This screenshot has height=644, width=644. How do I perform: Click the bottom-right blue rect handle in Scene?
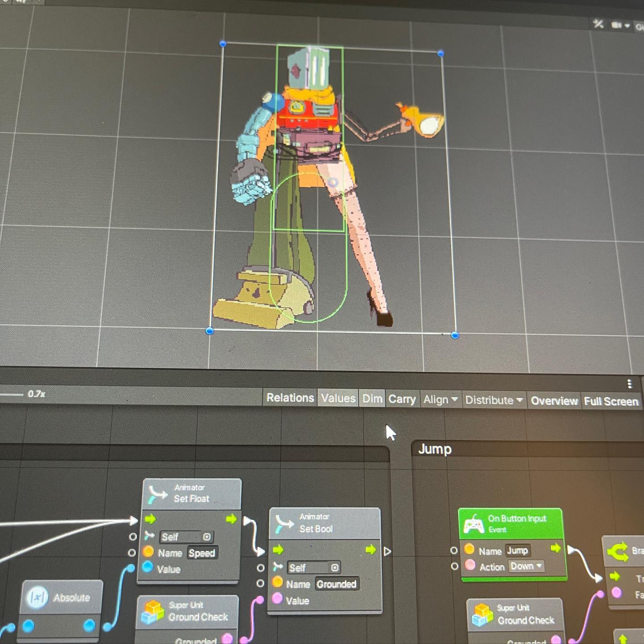click(455, 335)
